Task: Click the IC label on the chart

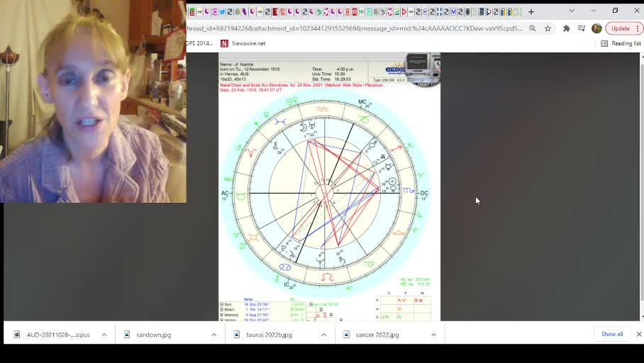Action: pyautogui.click(x=287, y=284)
